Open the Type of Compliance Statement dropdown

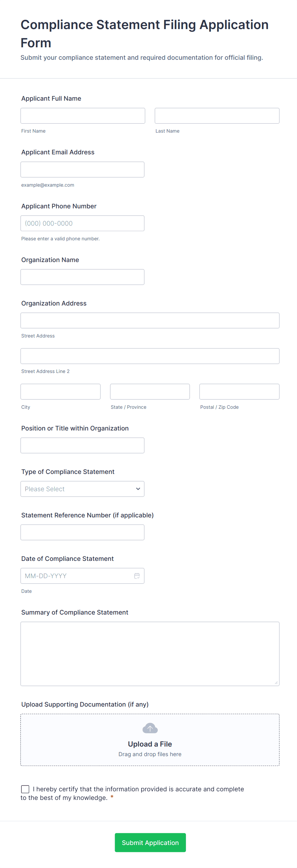pyautogui.click(x=82, y=489)
